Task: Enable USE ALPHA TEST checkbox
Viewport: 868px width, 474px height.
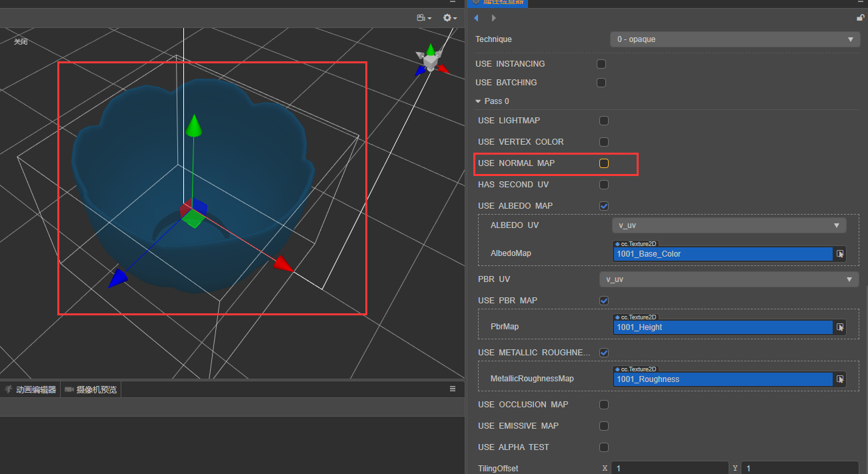Action: click(604, 447)
